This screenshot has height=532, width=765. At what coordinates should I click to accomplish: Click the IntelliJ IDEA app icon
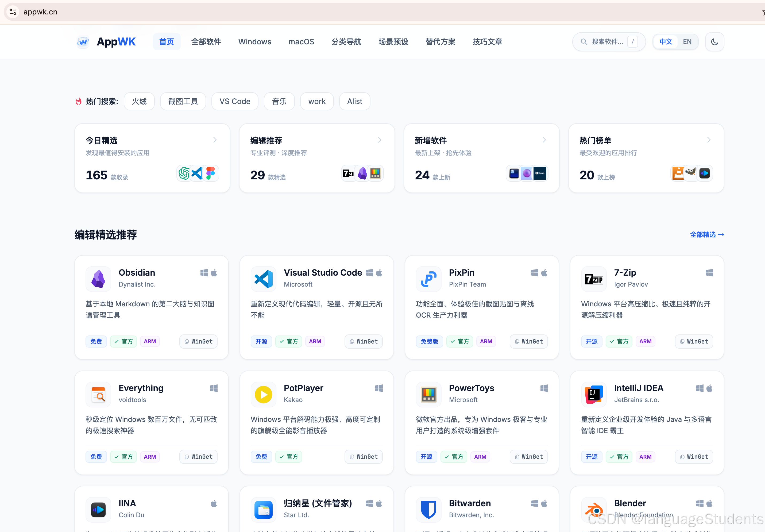point(594,394)
